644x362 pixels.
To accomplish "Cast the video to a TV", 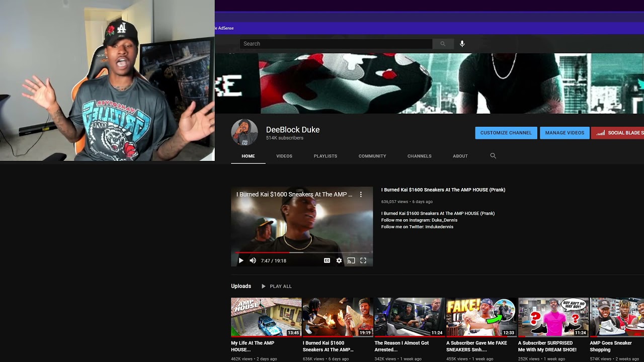I will click(x=351, y=260).
